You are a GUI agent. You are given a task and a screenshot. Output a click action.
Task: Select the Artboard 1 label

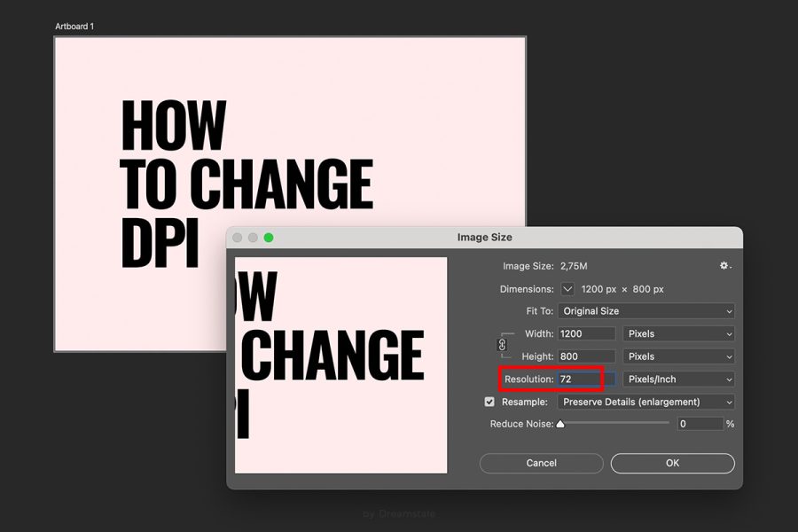[74, 26]
